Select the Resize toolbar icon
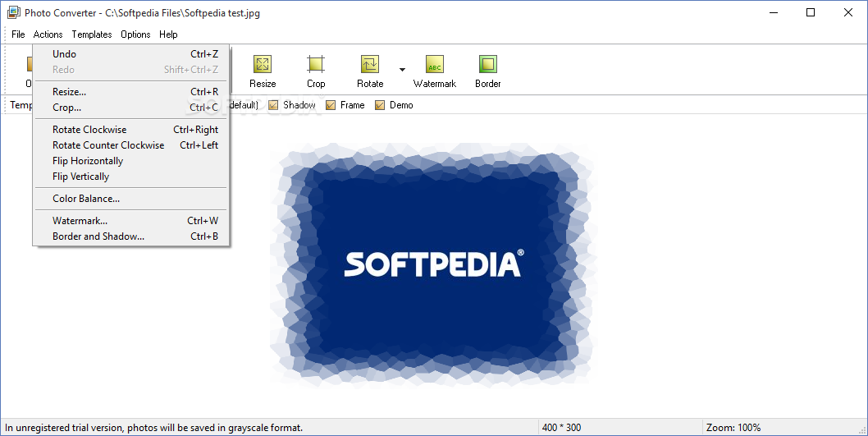 point(263,64)
